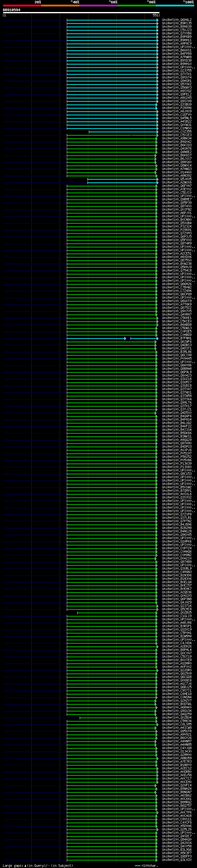Click hit label UniRef100_P32324

click(176, 226)
